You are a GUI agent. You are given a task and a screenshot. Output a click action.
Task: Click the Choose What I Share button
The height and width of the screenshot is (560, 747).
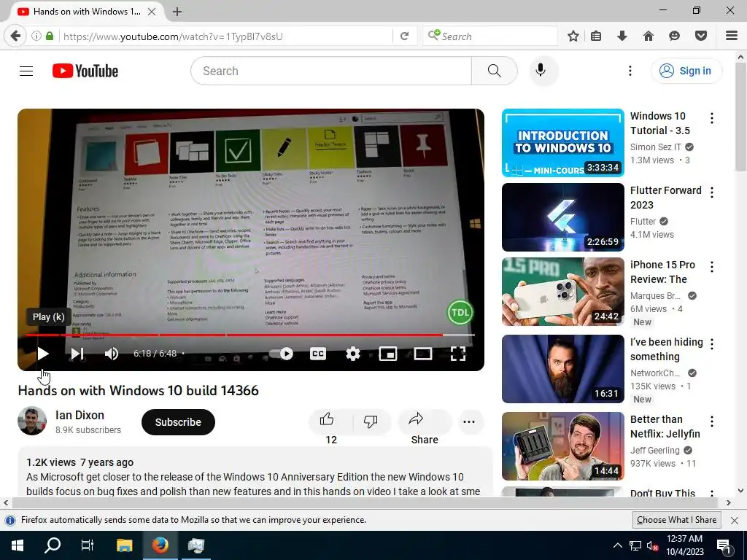coord(676,520)
